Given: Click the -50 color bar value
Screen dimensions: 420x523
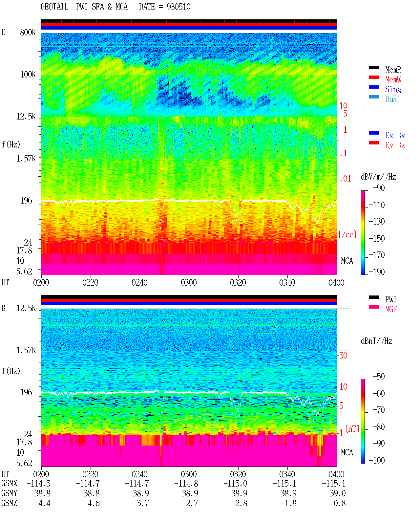Looking at the screenshot, I should [379, 377].
